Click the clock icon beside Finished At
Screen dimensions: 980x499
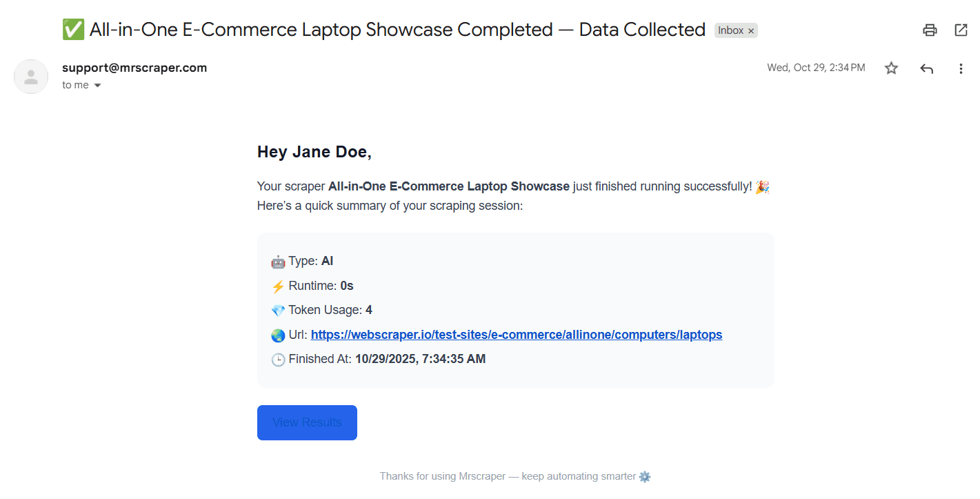pos(278,360)
